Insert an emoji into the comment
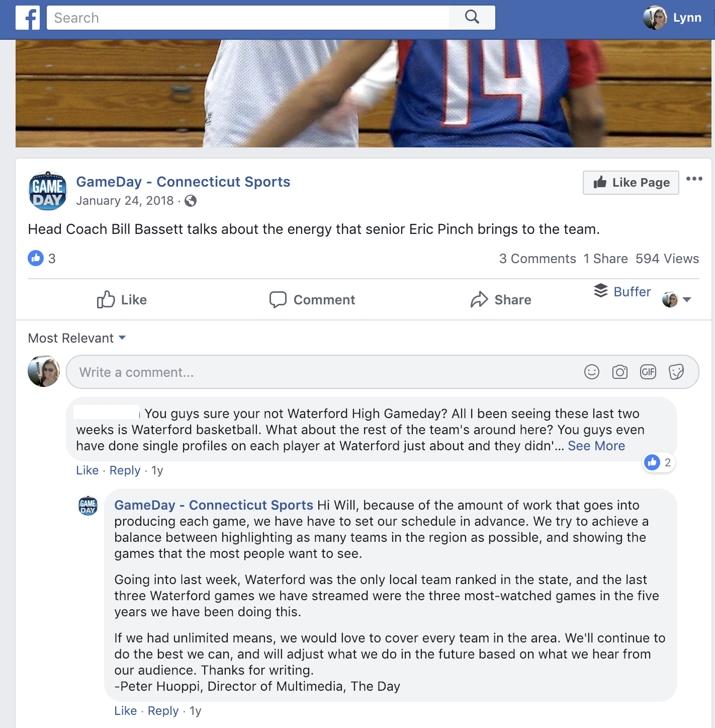The width and height of the screenshot is (715, 728). pos(592,372)
